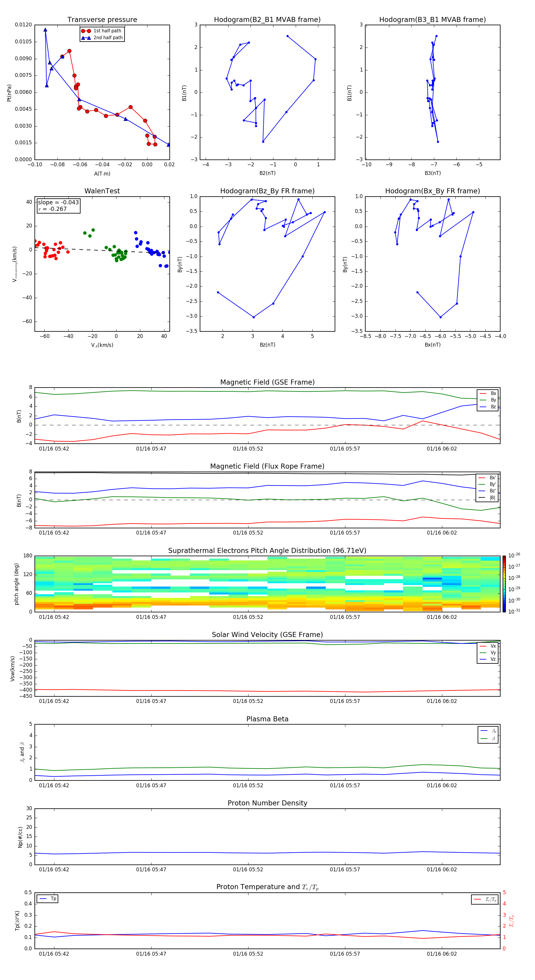Image resolution: width=535 pixels, height=980 pixels.
Task: Click the '10^-26' color bar label
Action: point(514,555)
